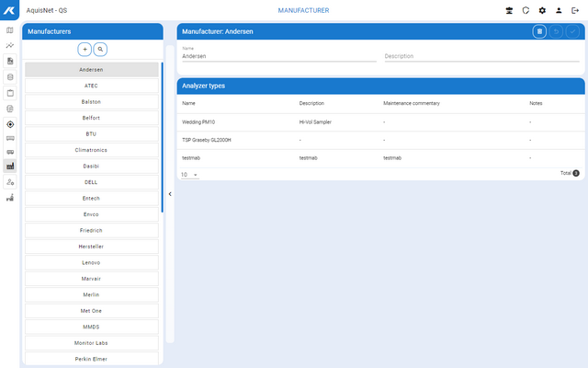The image size is (588, 368).
Task: Select the factory manufacturer sidebar icon
Action: click(10, 167)
